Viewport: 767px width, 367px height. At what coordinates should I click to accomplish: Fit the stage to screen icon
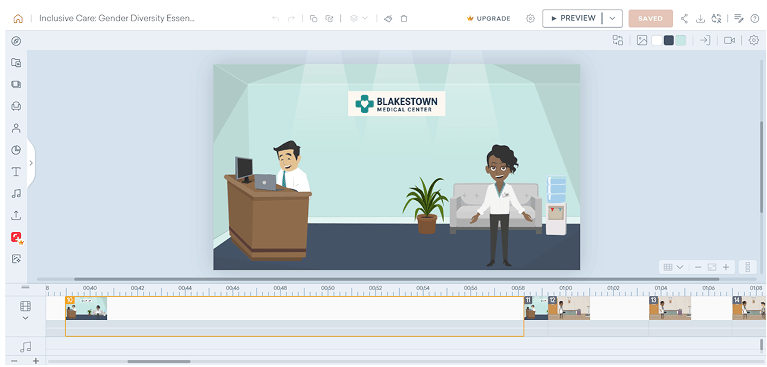pyautogui.click(x=712, y=267)
